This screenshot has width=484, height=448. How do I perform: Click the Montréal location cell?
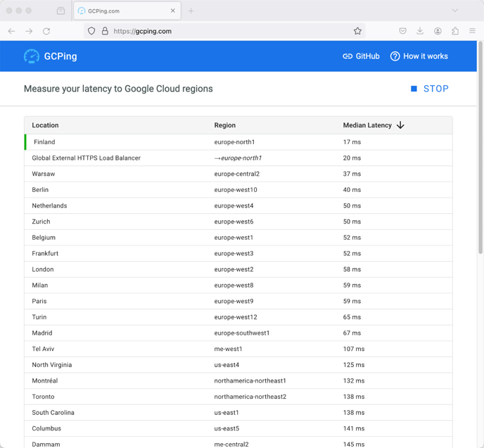coord(45,380)
